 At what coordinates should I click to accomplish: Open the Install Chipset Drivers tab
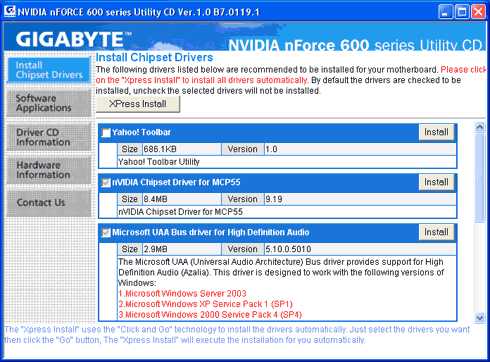point(49,70)
